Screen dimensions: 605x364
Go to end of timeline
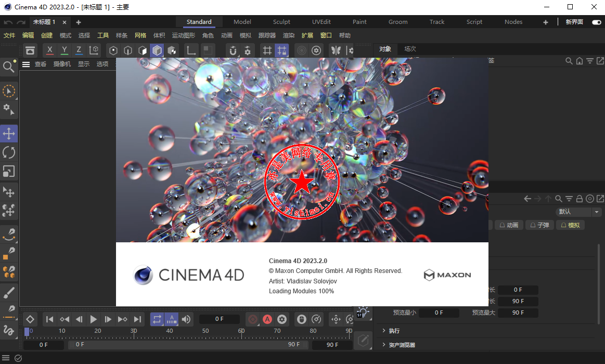137,319
